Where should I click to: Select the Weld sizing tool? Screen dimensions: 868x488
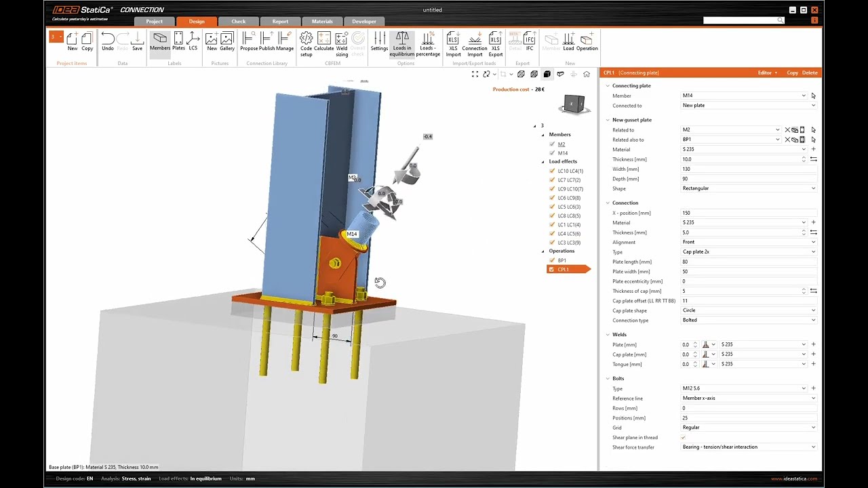point(342,44)
